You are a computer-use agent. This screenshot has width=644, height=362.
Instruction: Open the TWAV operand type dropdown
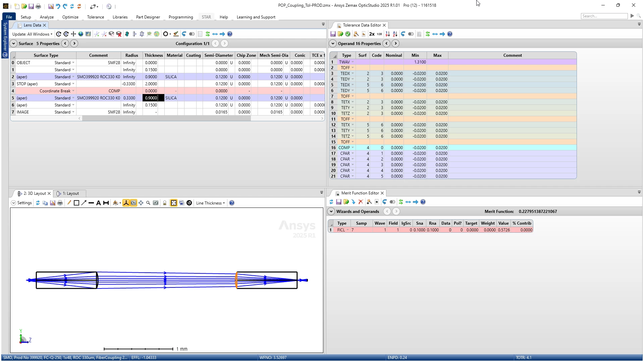pyautogui.click(x=353, y=62)
